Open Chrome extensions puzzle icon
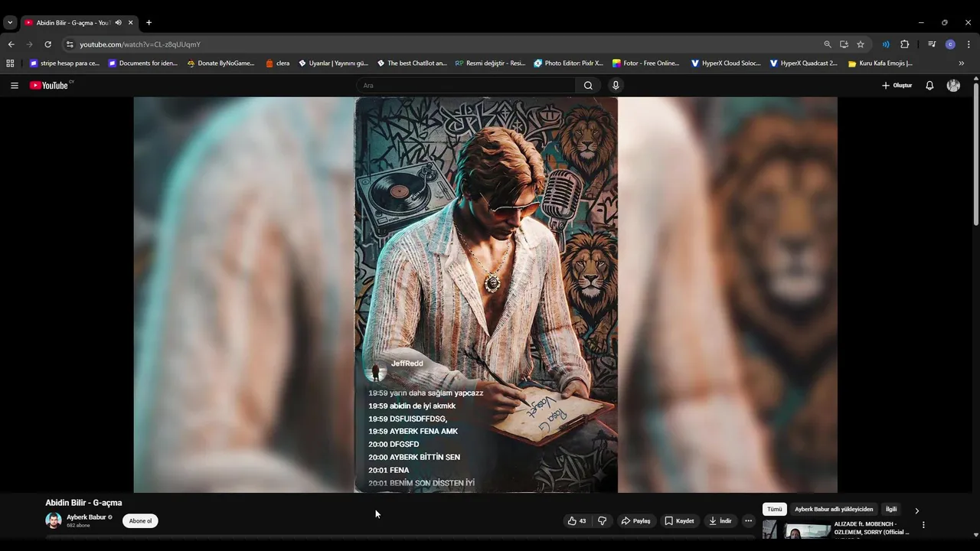Image resolution: width=980 pixels, height=551 pixels. coord(904,44)
